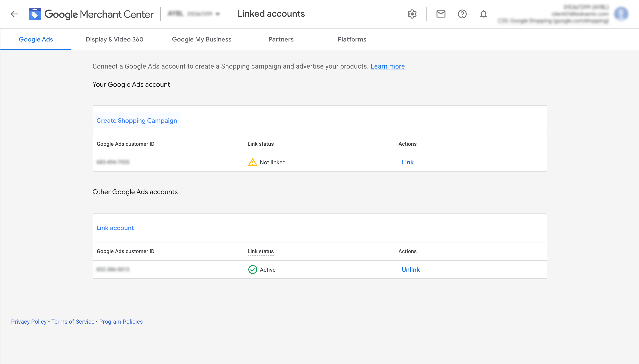Open the notifications bell icon

click(483, 14)
